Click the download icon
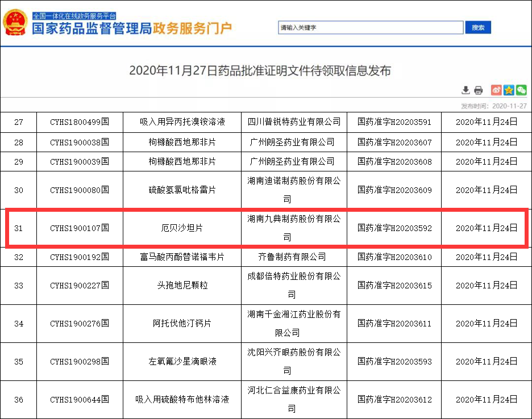Image resolution: width=532 pixels, height=419 pixels. tap(466, 90)
